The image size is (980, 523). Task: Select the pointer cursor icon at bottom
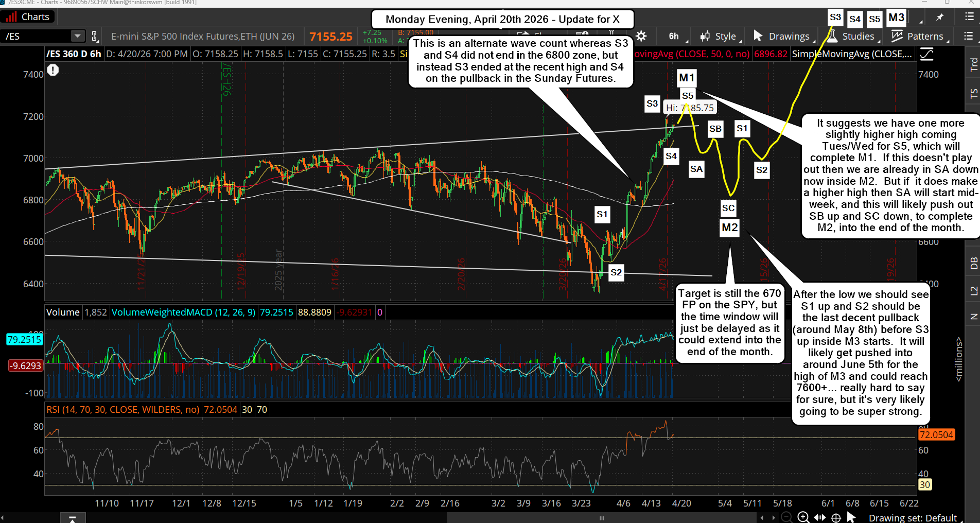(851, 517)
